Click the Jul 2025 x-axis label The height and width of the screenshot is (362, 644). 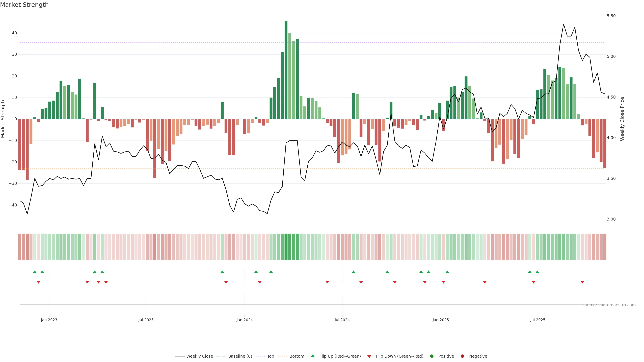tap(538, 320)
